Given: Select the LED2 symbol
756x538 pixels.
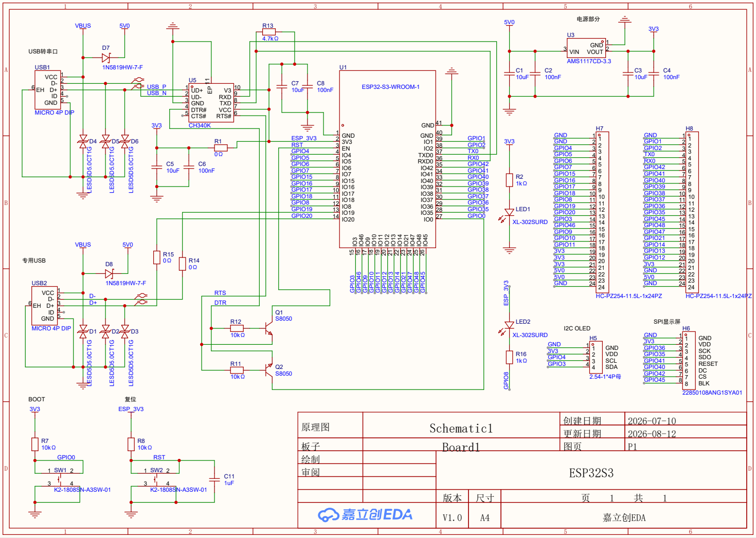Looking at the screenshot, I should pos(508,327).
